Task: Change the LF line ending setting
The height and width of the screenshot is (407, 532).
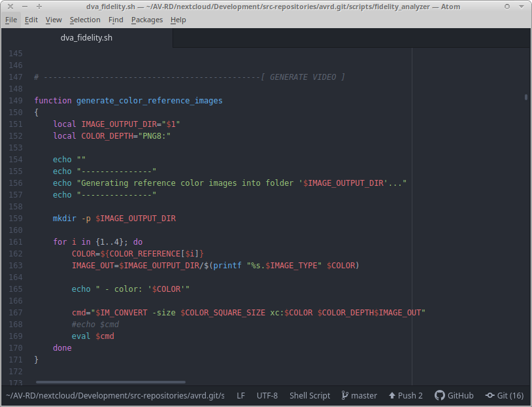Action: click(x=241, y=395)
